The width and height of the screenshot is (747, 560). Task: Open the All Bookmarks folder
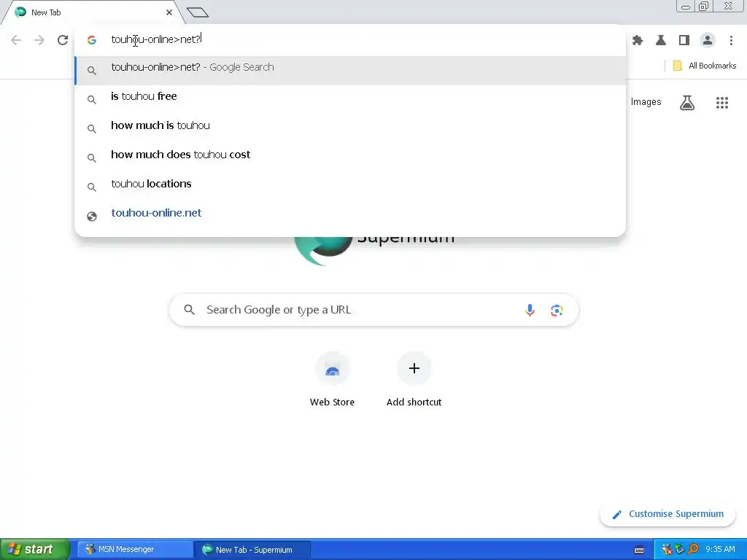click(704, 66)
